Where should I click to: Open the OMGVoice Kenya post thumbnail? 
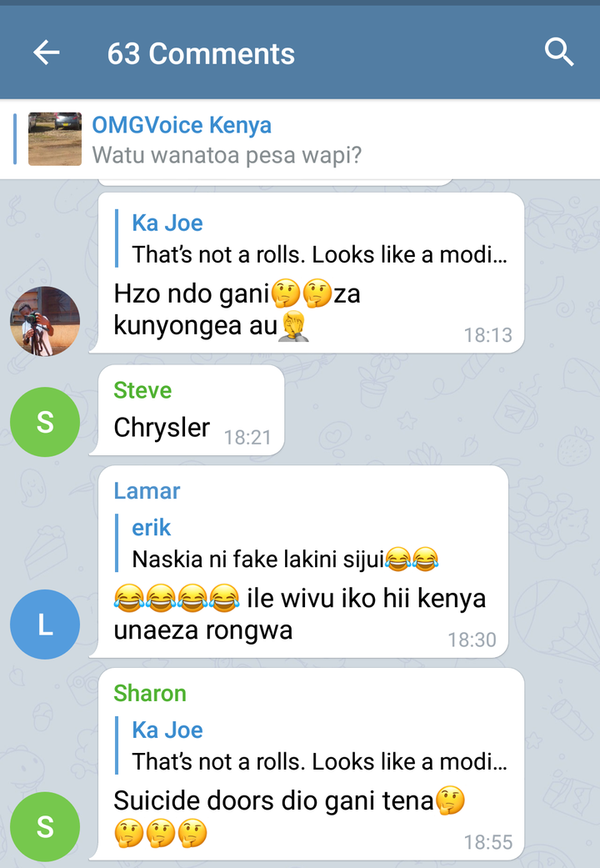[55, 139]
